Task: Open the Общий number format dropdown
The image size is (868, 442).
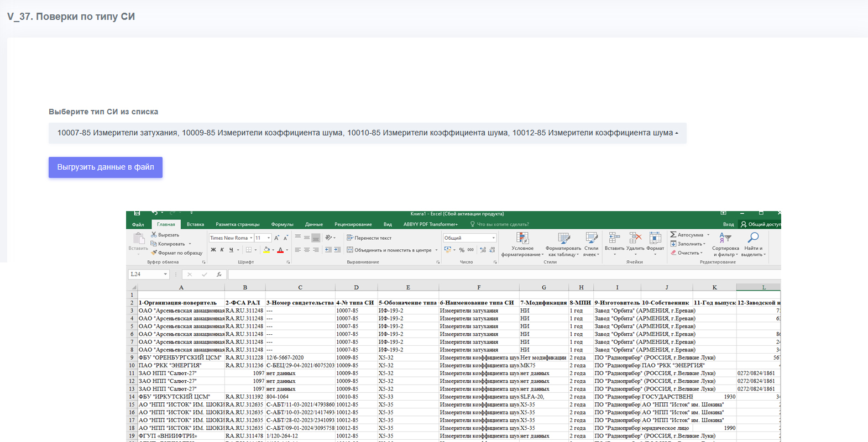Action: click(469, 238)
